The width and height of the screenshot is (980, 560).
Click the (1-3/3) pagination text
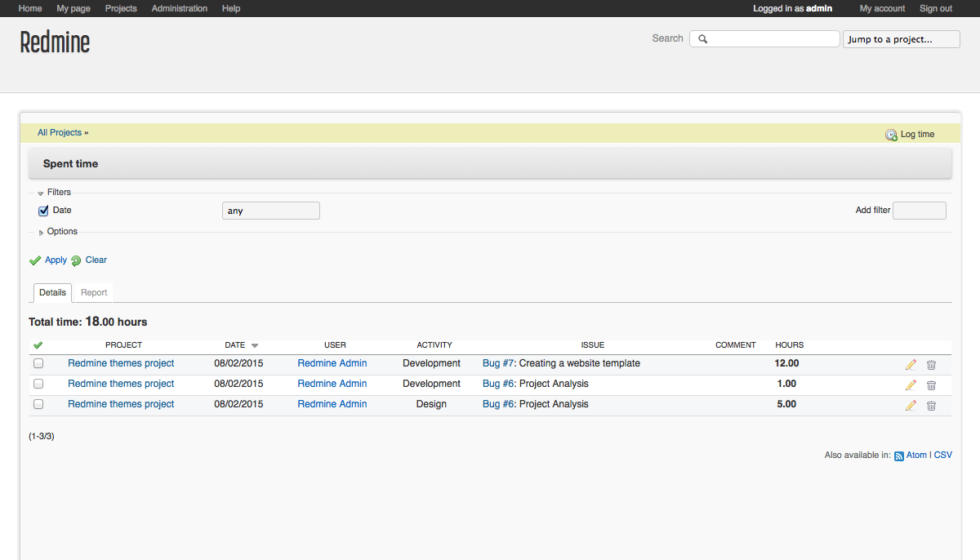point(42,437)
